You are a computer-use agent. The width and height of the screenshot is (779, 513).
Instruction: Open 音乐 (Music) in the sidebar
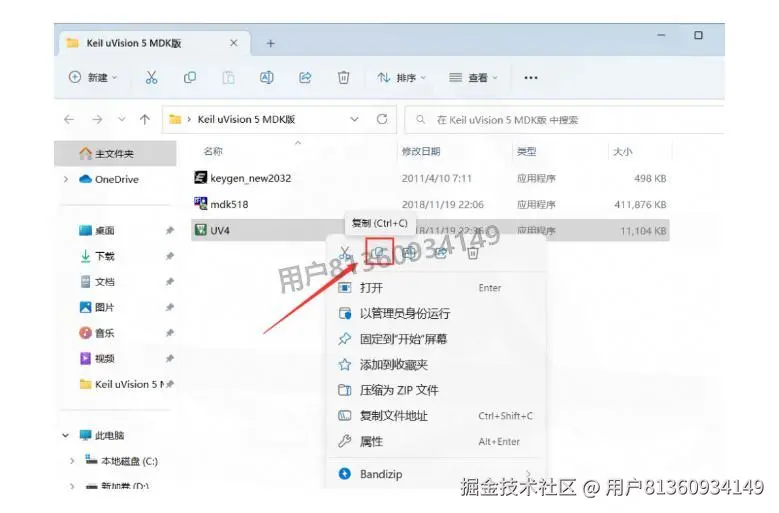click(x=97, y=333)
